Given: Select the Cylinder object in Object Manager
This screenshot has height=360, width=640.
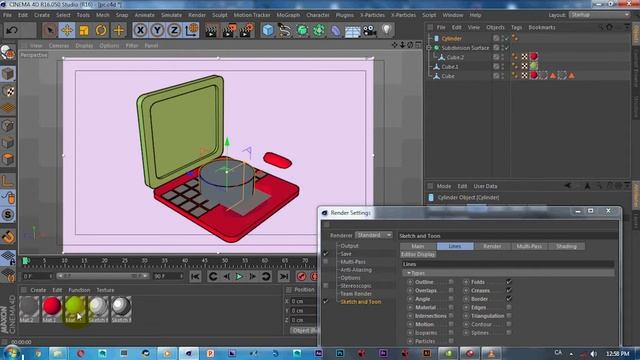Looking at the screenshot, I should point(452,38).
